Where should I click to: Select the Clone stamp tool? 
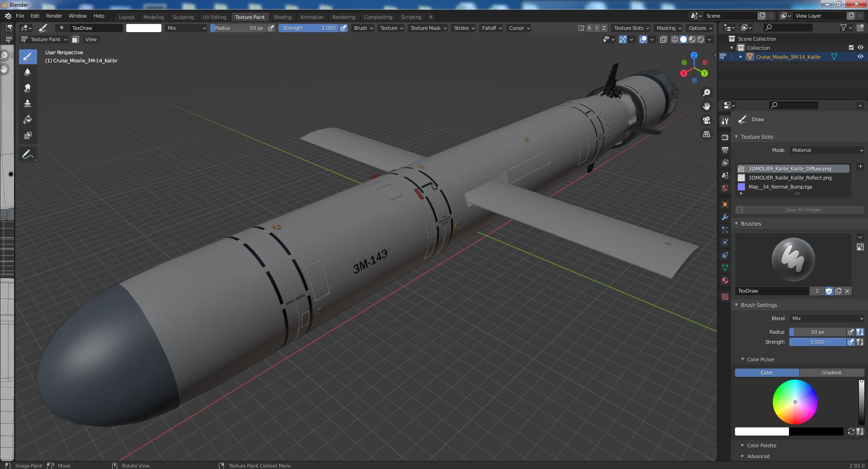pos(28,104)
